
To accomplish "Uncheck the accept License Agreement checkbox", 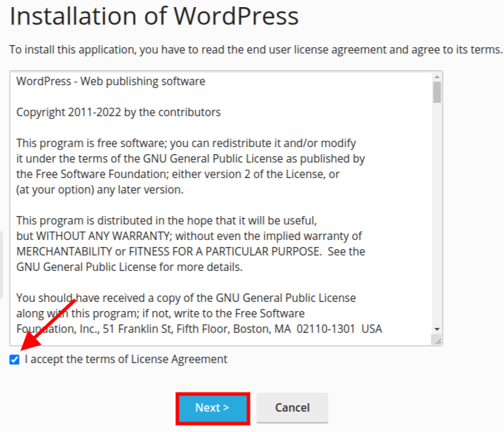I will [x=15, y=360].
